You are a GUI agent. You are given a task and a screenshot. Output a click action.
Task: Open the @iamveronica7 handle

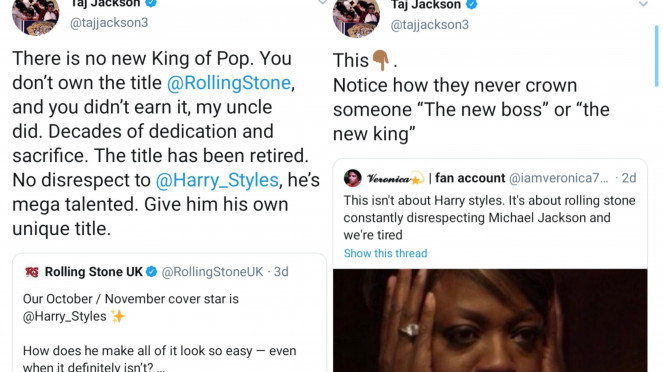pos(559,178)
